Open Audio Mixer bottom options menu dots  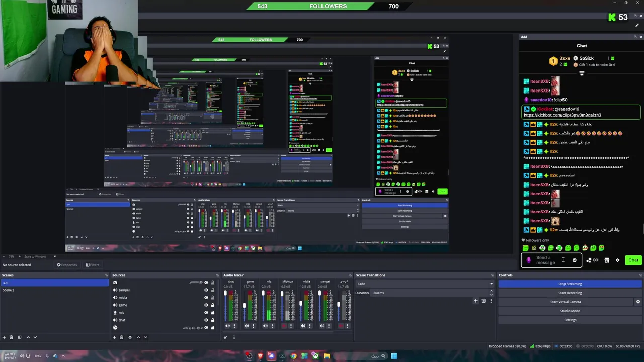tap(234, 337)
